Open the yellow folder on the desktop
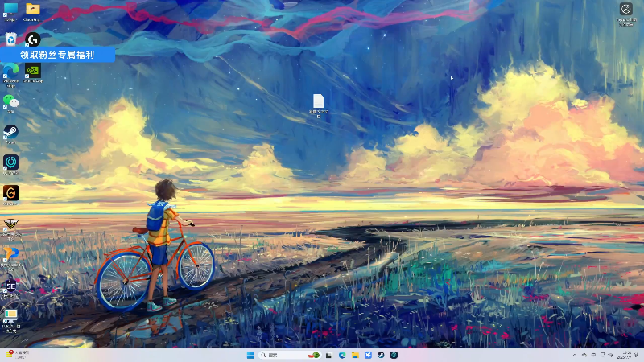Image resolution: width=644 pixels, height=362 pixels. (x=32, y=11)
